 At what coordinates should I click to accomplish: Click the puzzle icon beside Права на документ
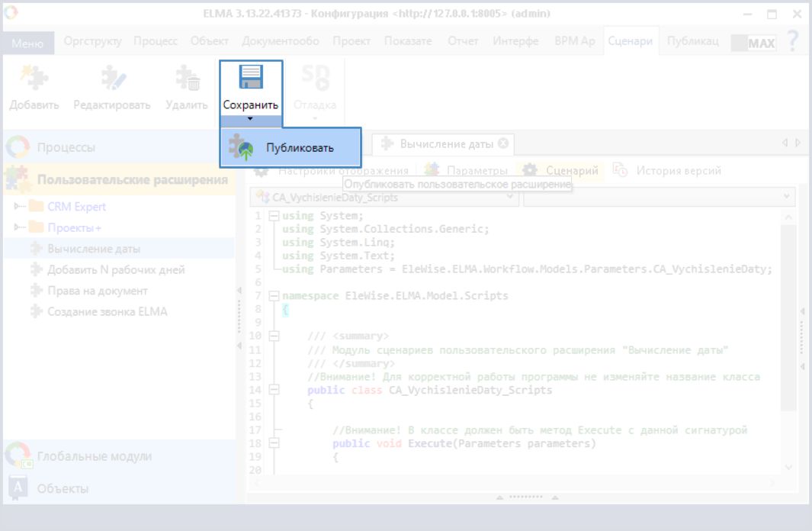tap(37, 291)
